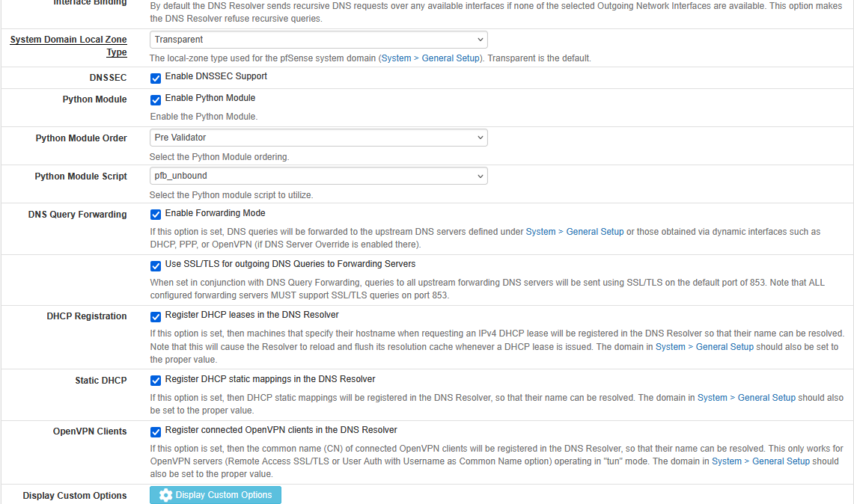Uncheck Register DHCP leases in DNS Resolver
The height and width of the screenshot is (504, 854).
[156, 316]
